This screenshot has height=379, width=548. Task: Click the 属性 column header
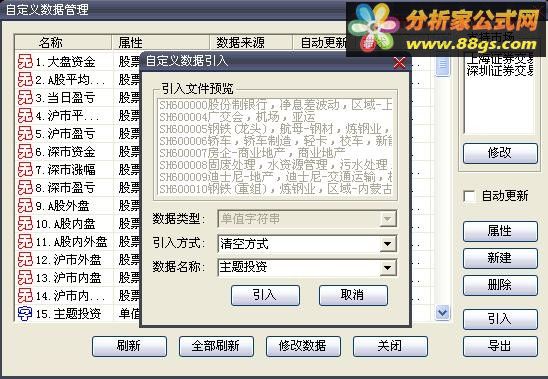160,43
